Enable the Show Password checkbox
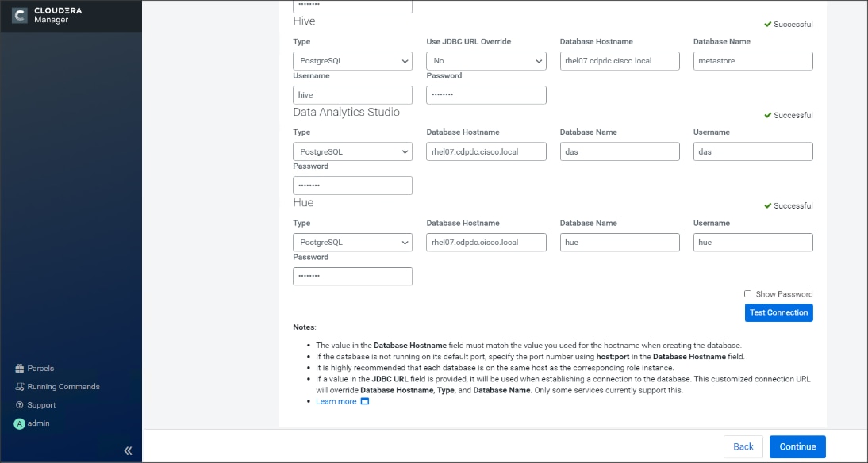The image size is (868, 463). (748, 293)
